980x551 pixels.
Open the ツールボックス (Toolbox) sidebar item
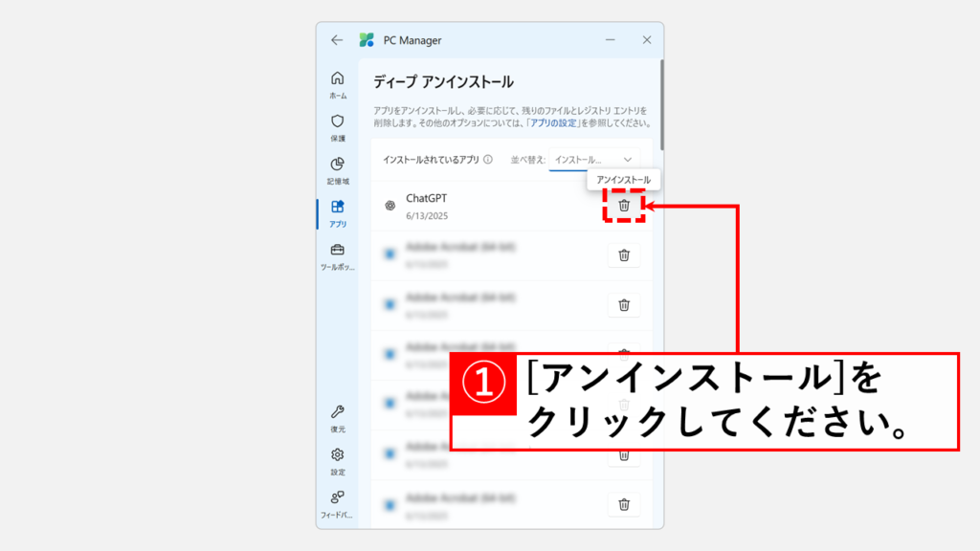(338, 255)
